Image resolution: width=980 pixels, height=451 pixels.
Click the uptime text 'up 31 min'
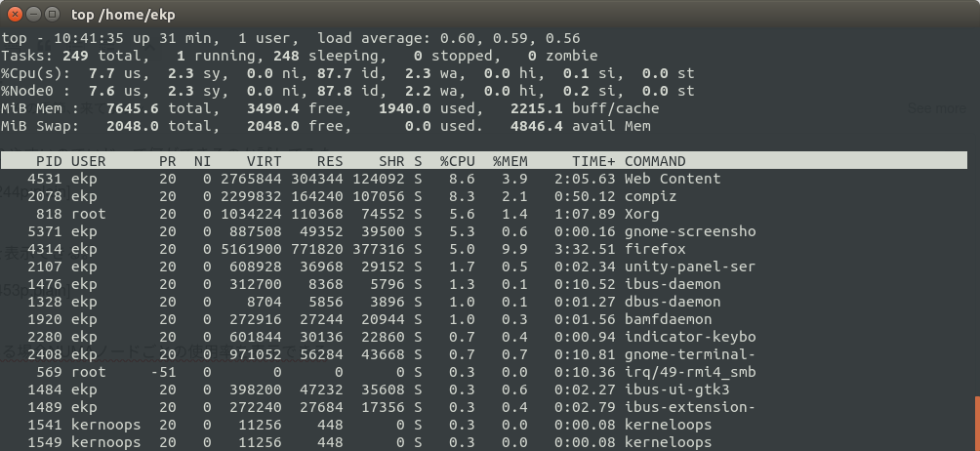pos(172,38)
